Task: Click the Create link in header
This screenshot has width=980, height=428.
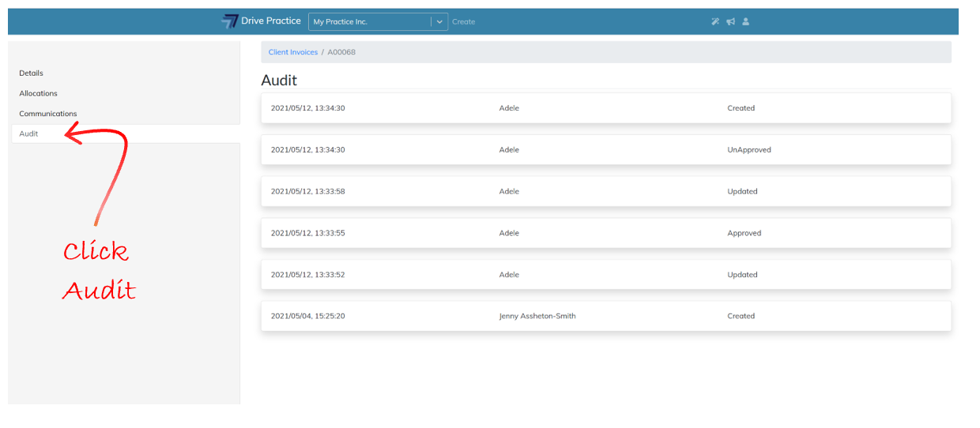Action: [463, 22]
